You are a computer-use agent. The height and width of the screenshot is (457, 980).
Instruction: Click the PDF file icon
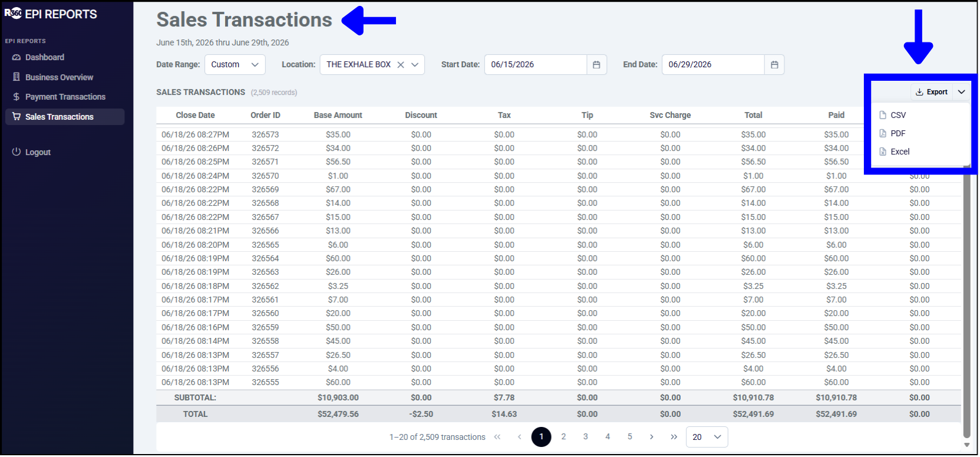pos(883,133)
